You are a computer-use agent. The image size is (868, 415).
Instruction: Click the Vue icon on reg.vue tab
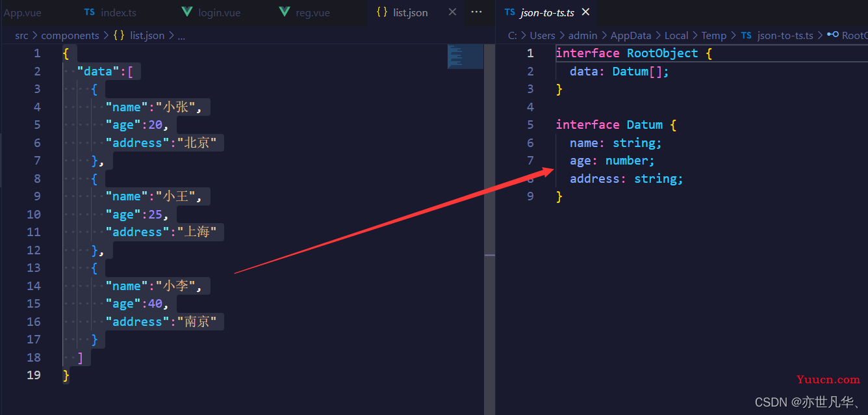284,12
